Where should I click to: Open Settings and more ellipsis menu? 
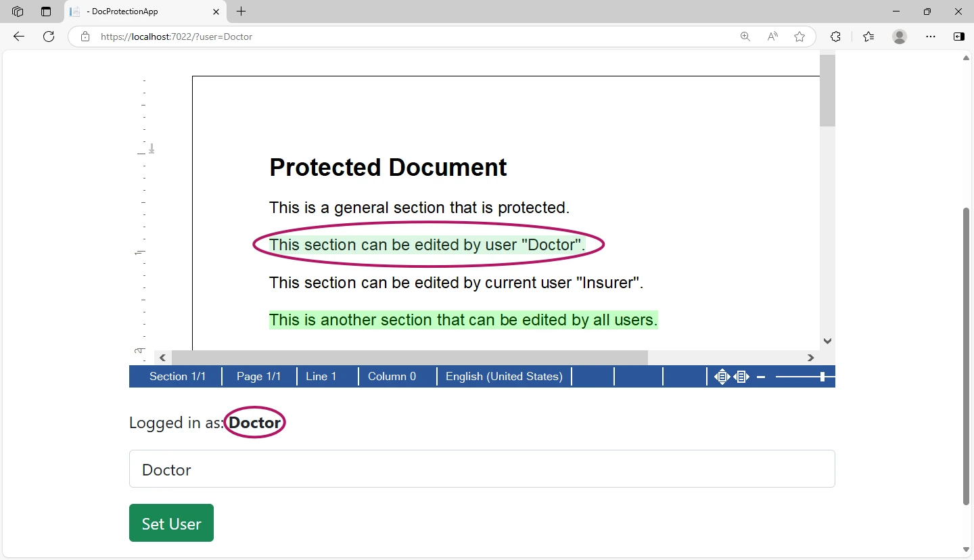coord(931,37)
